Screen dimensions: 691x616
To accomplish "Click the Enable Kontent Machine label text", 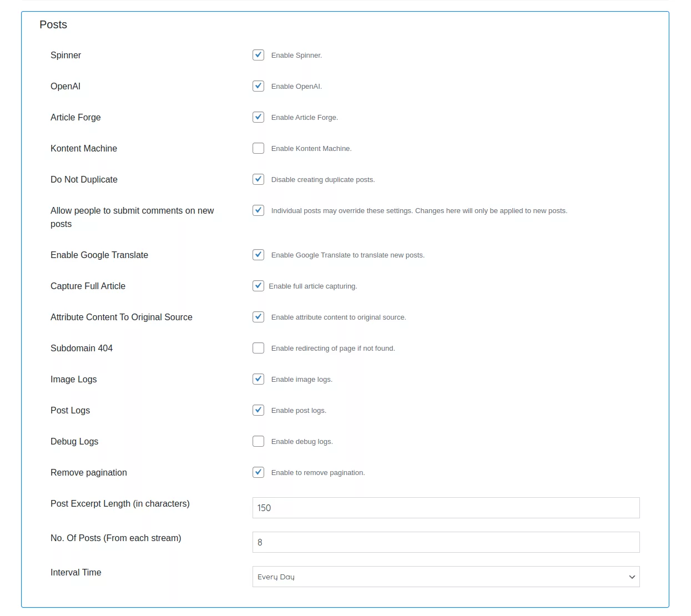I will [311, 149].
